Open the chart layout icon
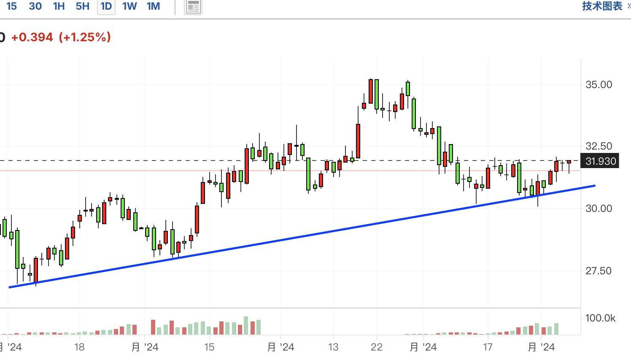This screenshot has height=364, width=631. [193, 7]
